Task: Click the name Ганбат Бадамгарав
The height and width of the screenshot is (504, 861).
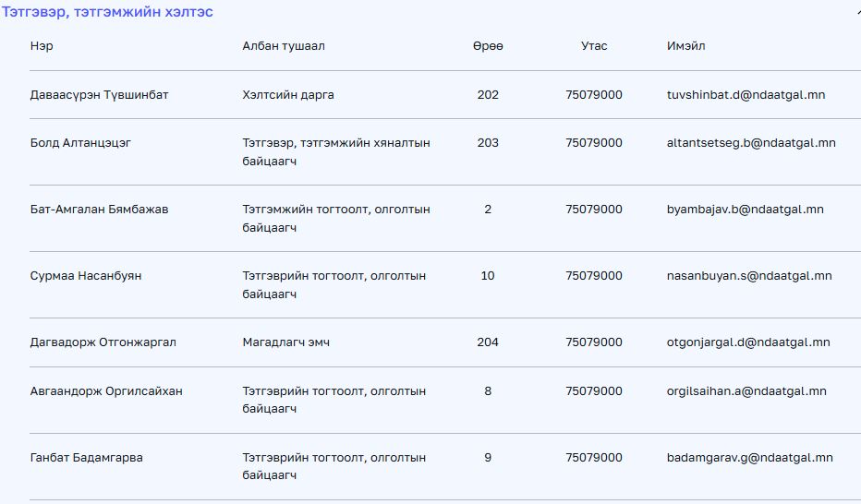Action: pyautogui.click(x=86, y=458)
